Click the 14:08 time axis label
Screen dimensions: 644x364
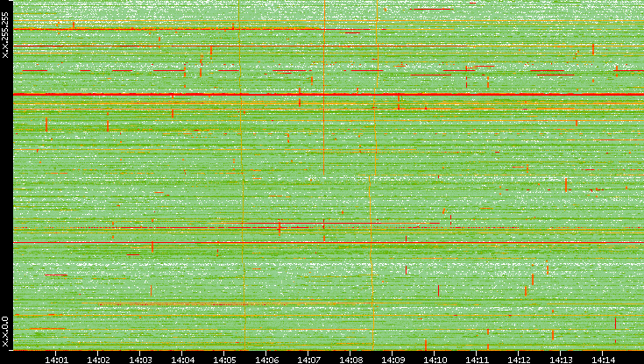pos(350,360)
